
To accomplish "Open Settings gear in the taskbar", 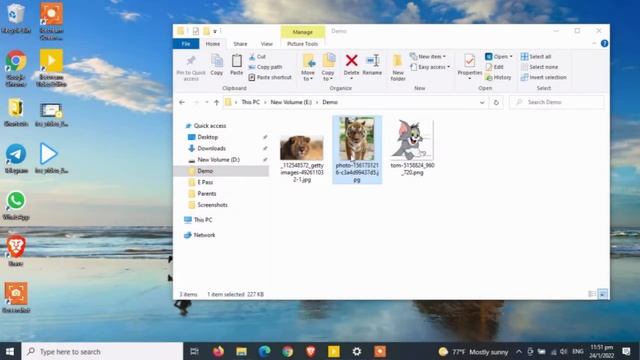I will click(357, 351).
